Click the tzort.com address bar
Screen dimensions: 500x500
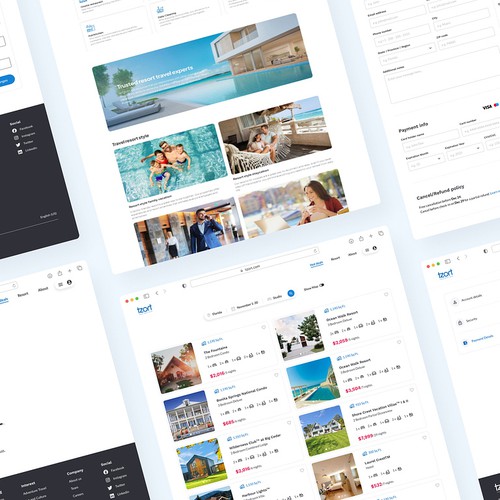[254, 267]
